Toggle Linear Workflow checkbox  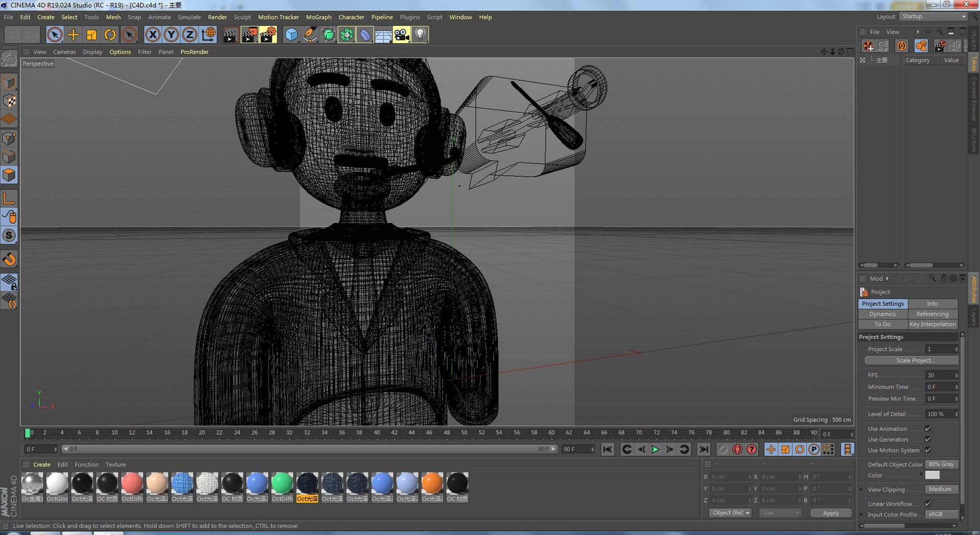click(x=928, y=504)
